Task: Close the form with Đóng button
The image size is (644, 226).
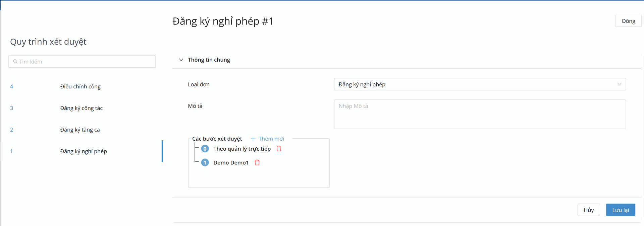Action: click(628, 21)
